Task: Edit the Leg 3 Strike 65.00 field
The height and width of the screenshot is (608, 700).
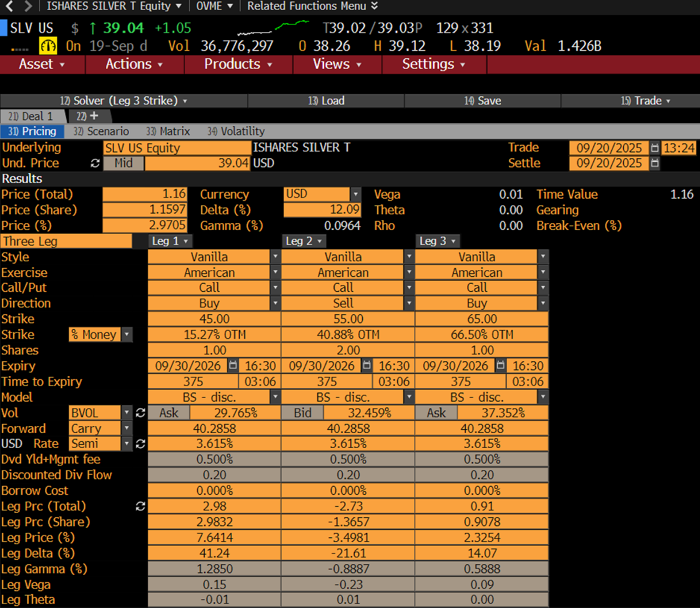Action: click(482, 319)
